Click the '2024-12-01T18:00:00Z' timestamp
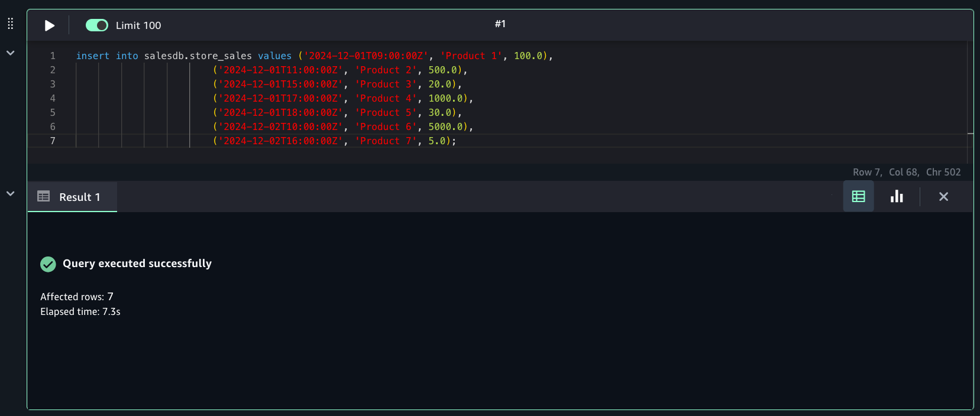The height and width of the screenshot is (416, 980). 281,112
